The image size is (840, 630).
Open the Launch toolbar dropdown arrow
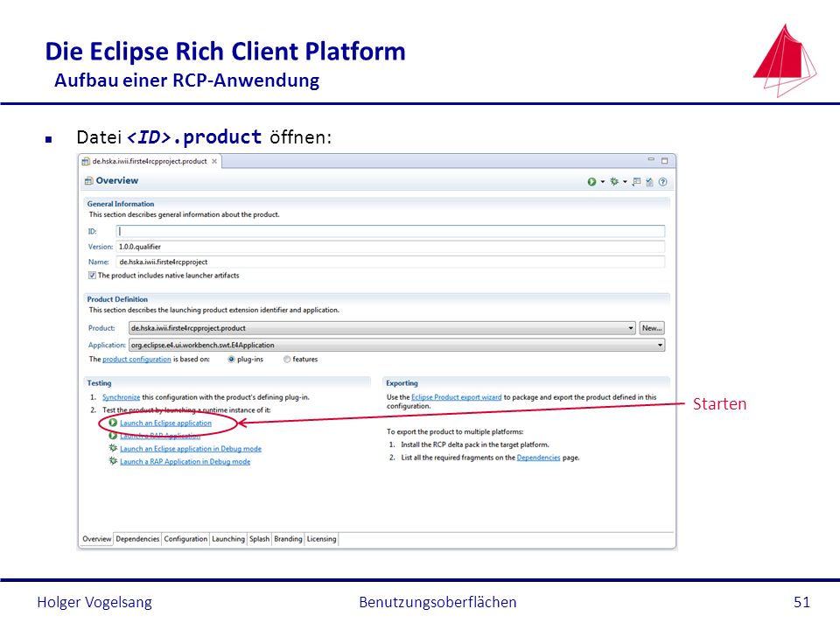[x=603, y=182]
